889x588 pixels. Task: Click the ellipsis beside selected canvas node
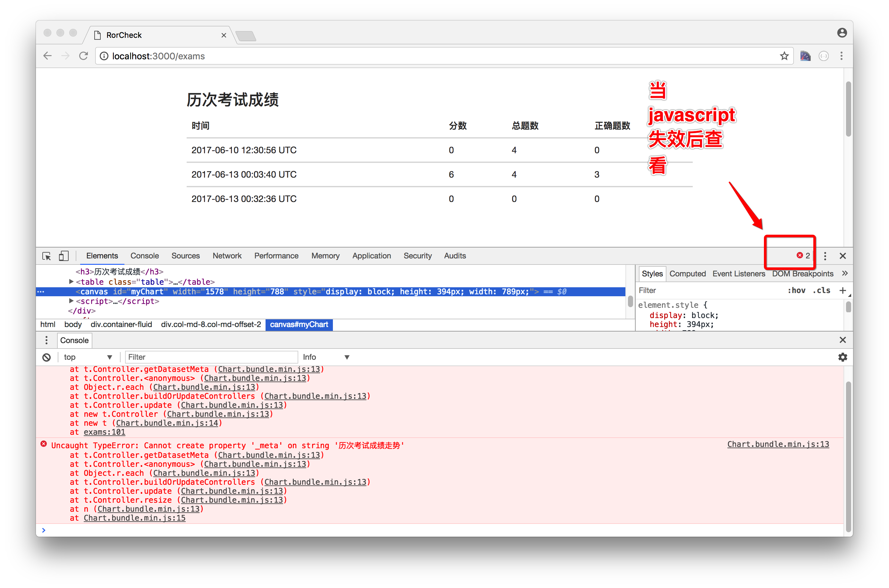pos(41,291)
